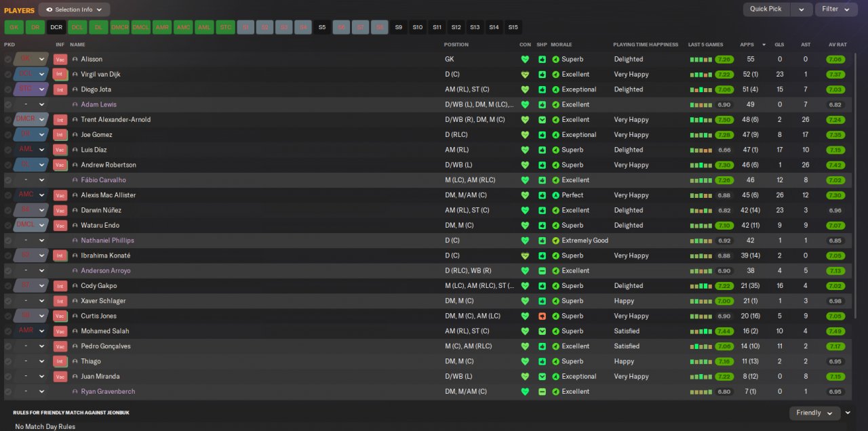Click Trent Alexander-Arnold's 7.50 last game rating pill
This screenshot has height=431, width=868.
(724, 120)
